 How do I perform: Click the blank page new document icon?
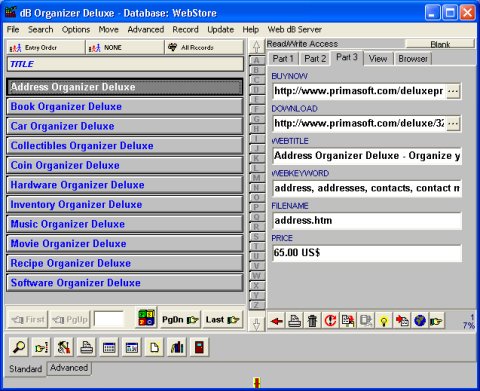click(154, 347)
